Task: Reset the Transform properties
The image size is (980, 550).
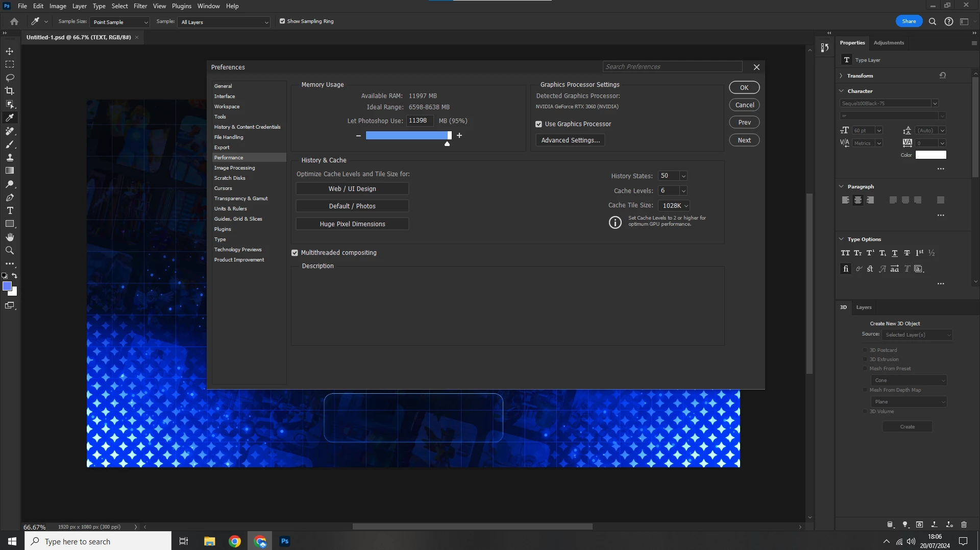Action: (x=943, y=76)
